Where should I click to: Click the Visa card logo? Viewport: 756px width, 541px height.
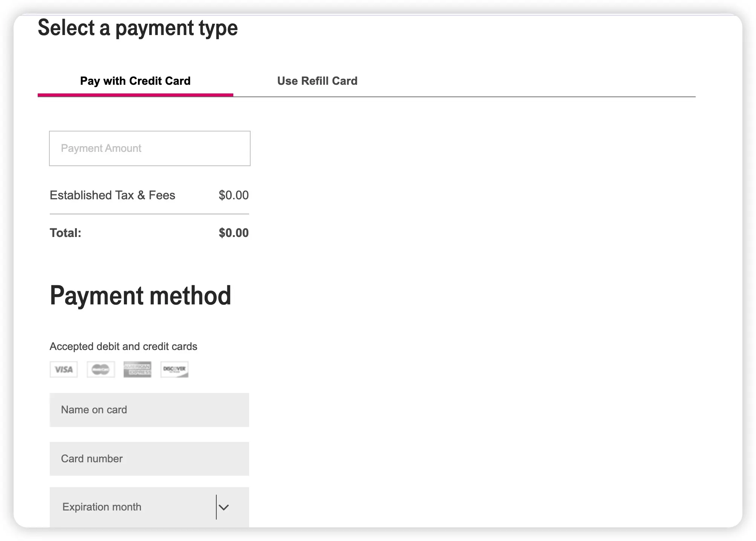point(64,369)
